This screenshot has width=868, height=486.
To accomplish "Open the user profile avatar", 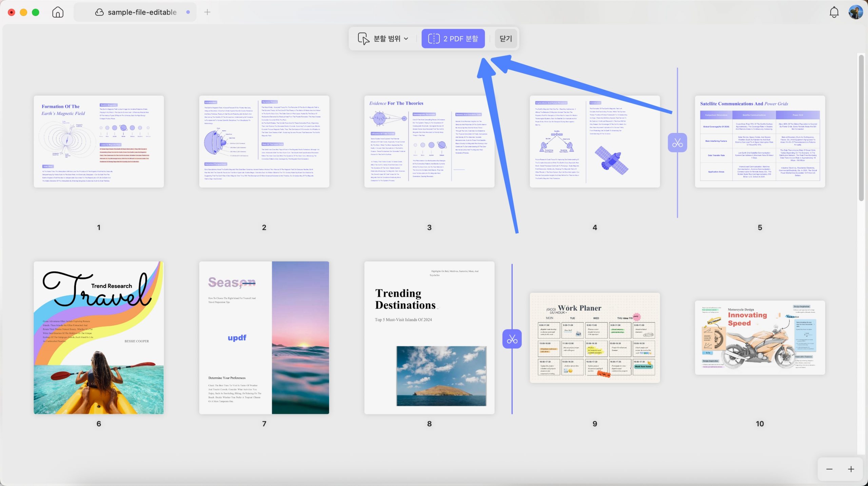I will (855, 12).
